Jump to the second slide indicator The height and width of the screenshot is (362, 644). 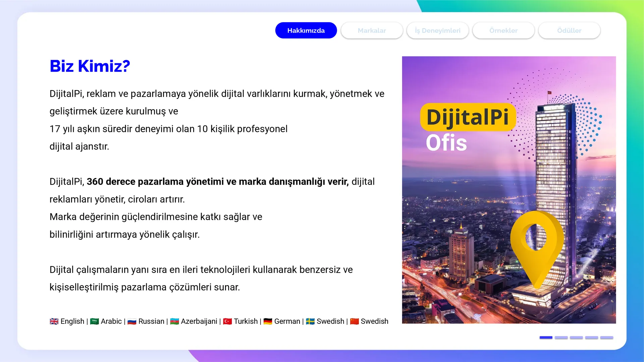561,338
